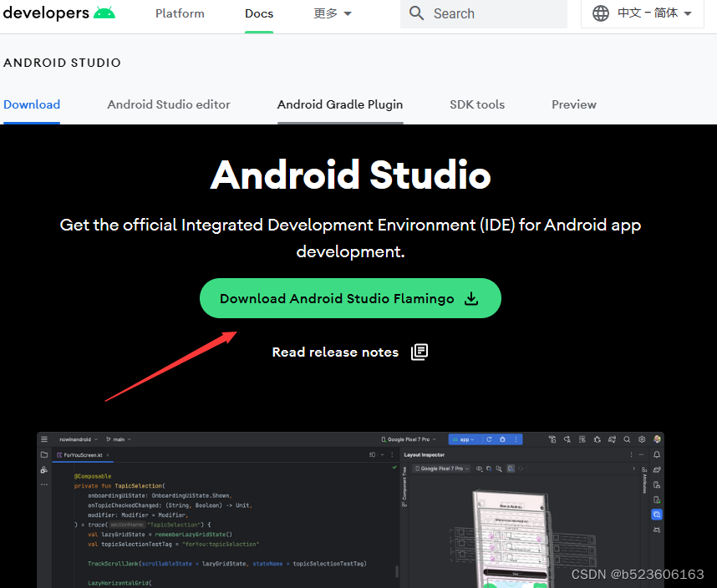
Task: Expand the nowinandroid project dropdown
Action: 79,439
